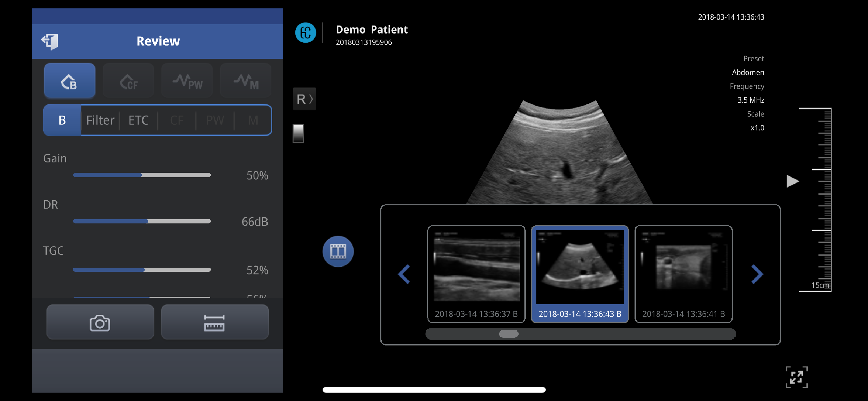Switch to the Filter tab
This screenshot has height=401, width=868.
pos(100,120)
